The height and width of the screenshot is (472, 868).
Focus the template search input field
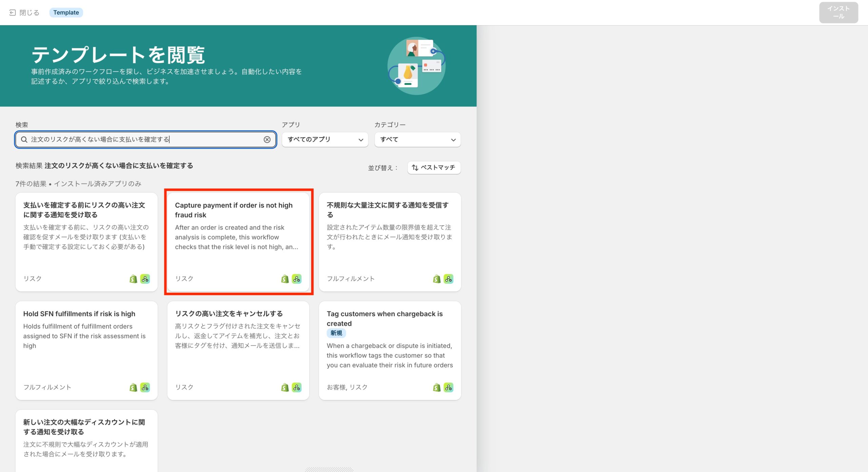pyautogui.click(x=146, y=139)
